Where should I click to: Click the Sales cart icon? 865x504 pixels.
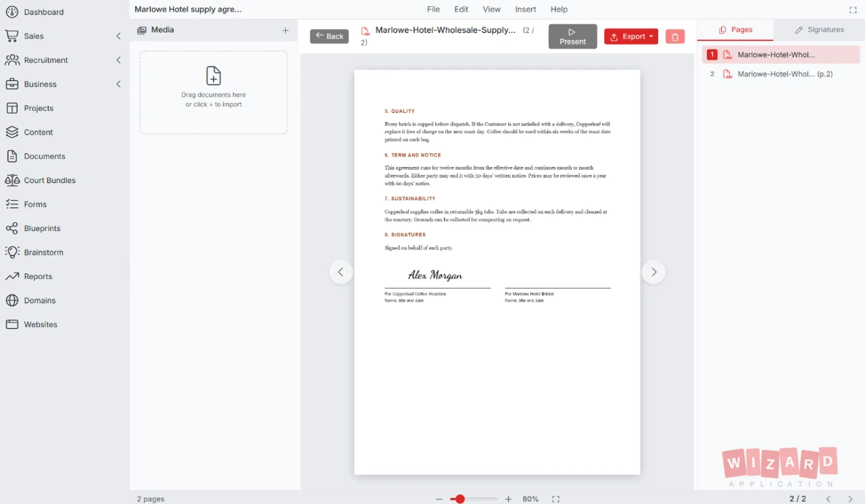click(x=11, y=36)
